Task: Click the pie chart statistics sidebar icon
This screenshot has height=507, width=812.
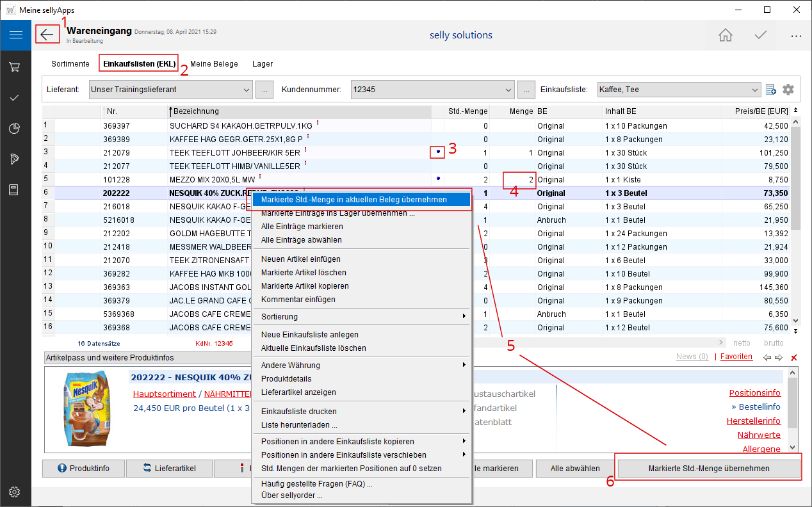Action: coord(15,128)
